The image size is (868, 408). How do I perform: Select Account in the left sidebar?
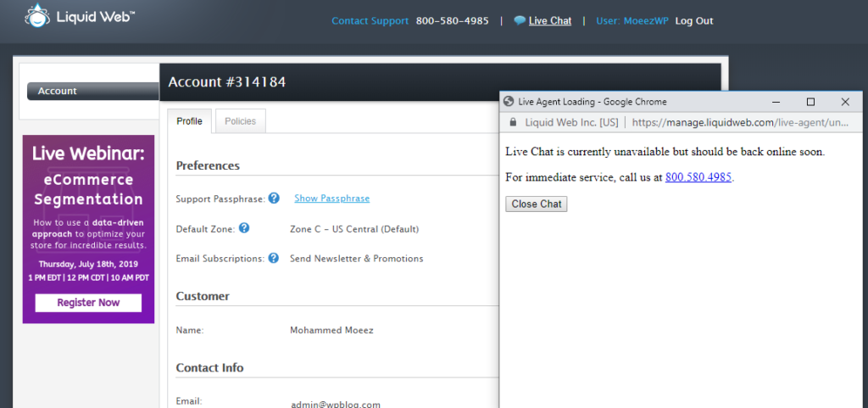click(x=93, y=92)
